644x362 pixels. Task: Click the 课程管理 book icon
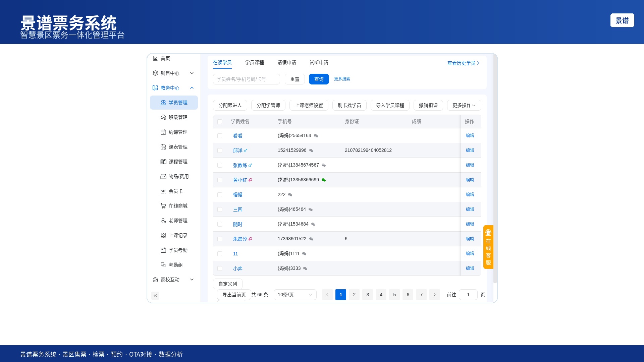click(x=163, y=162)
